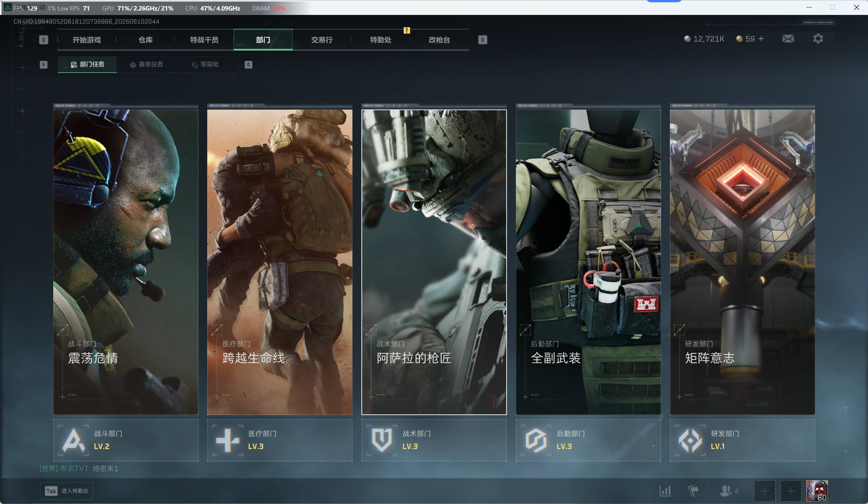
Task: Open the settings gear icon
Action: click(x=818, y=39)
